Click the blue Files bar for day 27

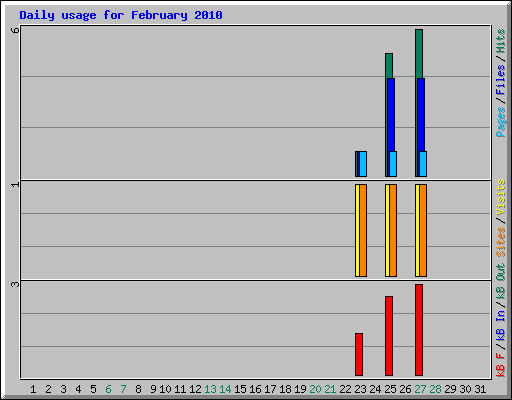coord(421,115)
